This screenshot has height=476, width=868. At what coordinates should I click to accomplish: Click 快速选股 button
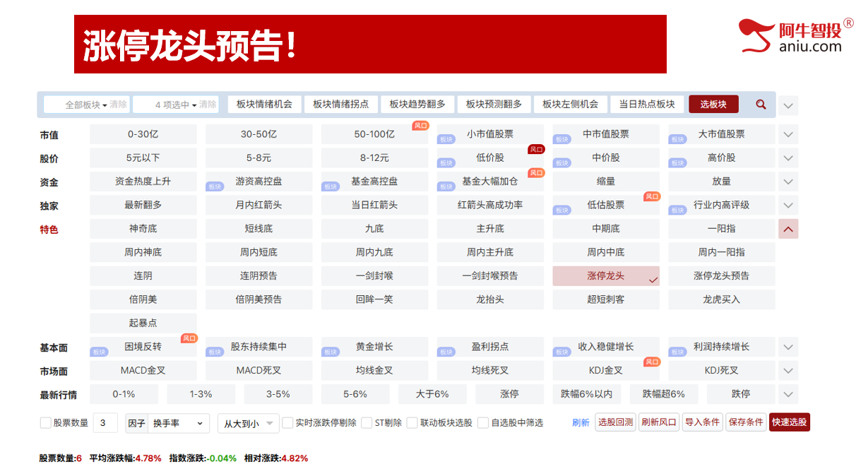[x=790, y=422]
